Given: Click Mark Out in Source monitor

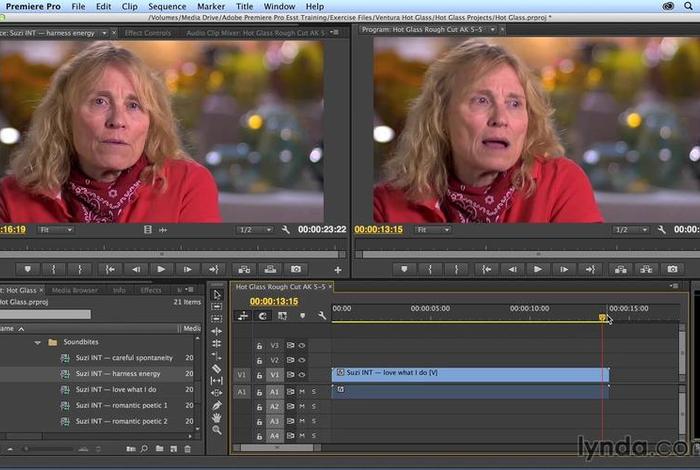Looking at the screenshot, I should (79, 269).
